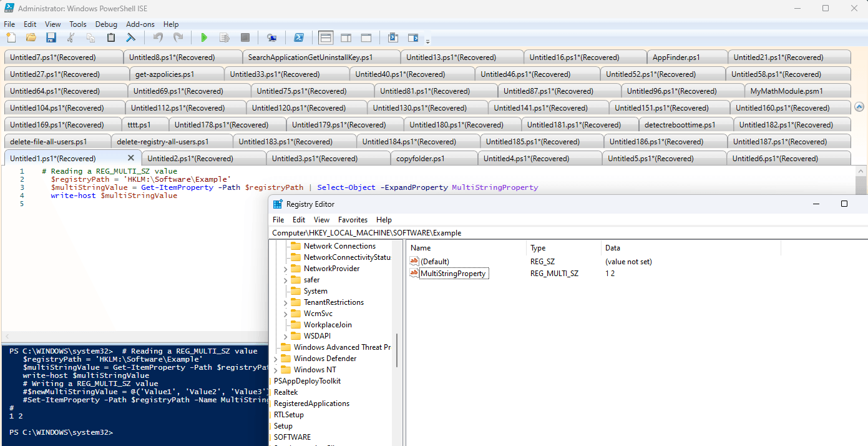Switch to the detectreboottime.ps1 tab
The height and width of the screenshot is (446, 868).
point(686,124)
